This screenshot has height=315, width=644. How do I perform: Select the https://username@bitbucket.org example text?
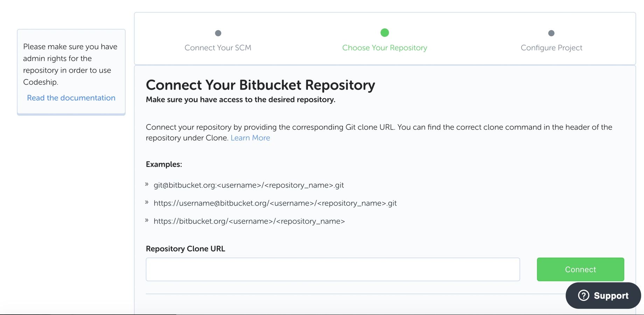pos(275,203)
